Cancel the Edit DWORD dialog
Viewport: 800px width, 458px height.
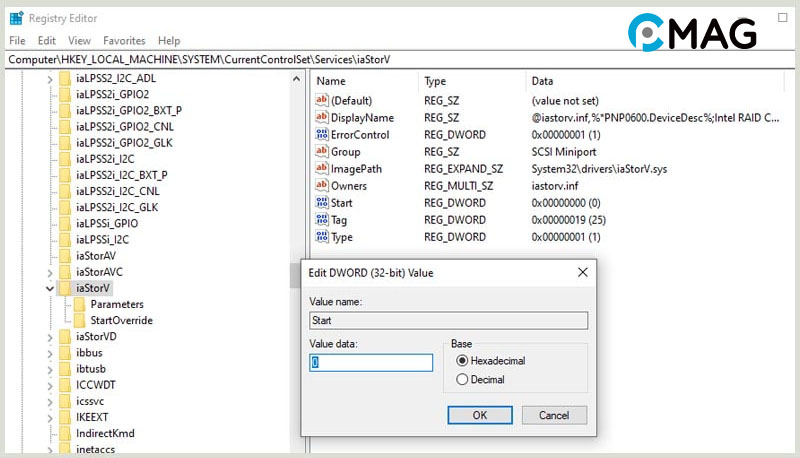tap(553, 415)
